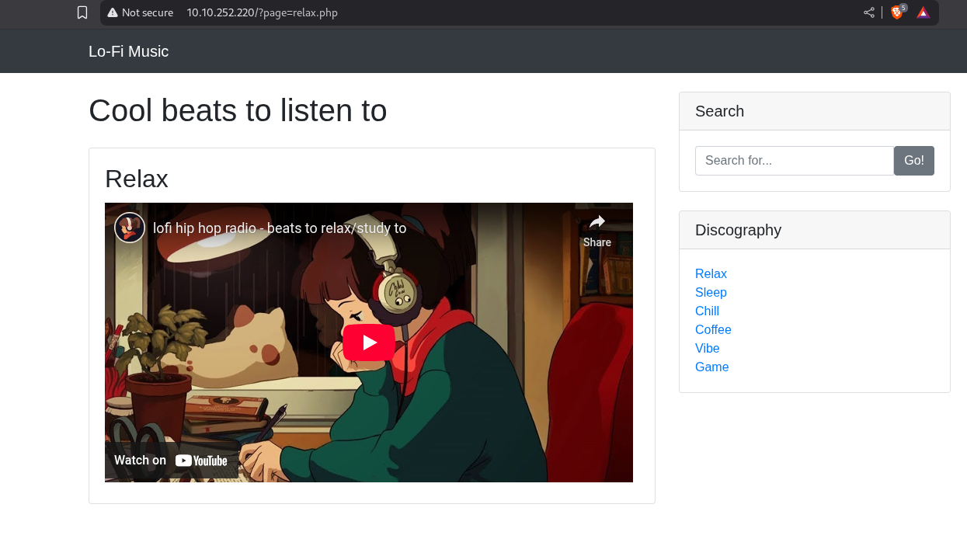Click the share icon in address bar
The image size is (967, 560).
869,12
